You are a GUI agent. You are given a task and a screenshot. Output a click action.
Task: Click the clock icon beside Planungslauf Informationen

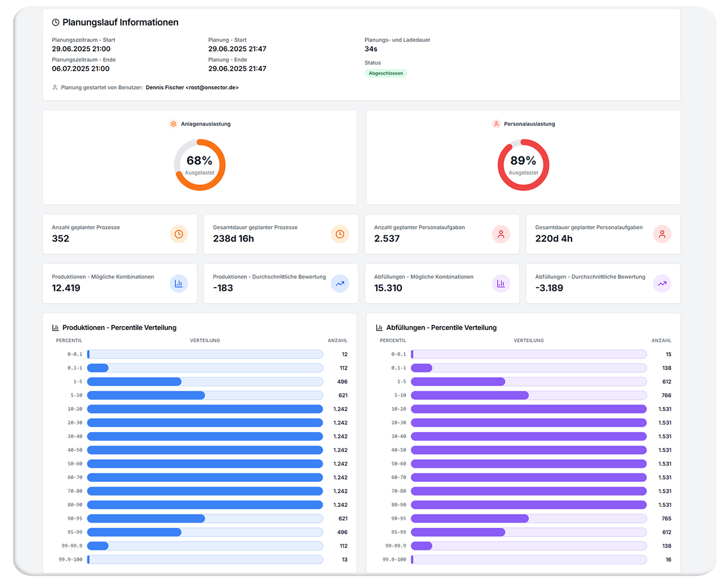(x=56, y=23)
